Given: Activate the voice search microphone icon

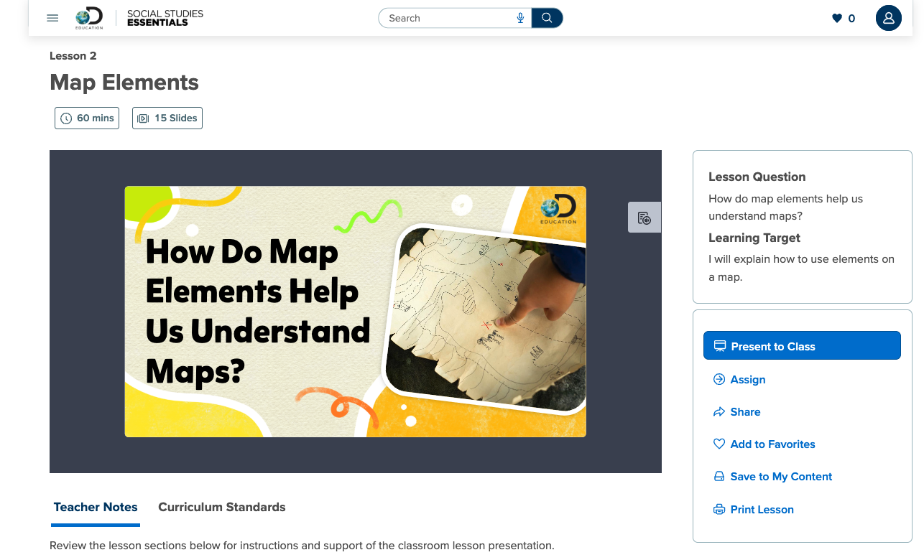Looking at the screenshot, I should [x=520, y=18].
